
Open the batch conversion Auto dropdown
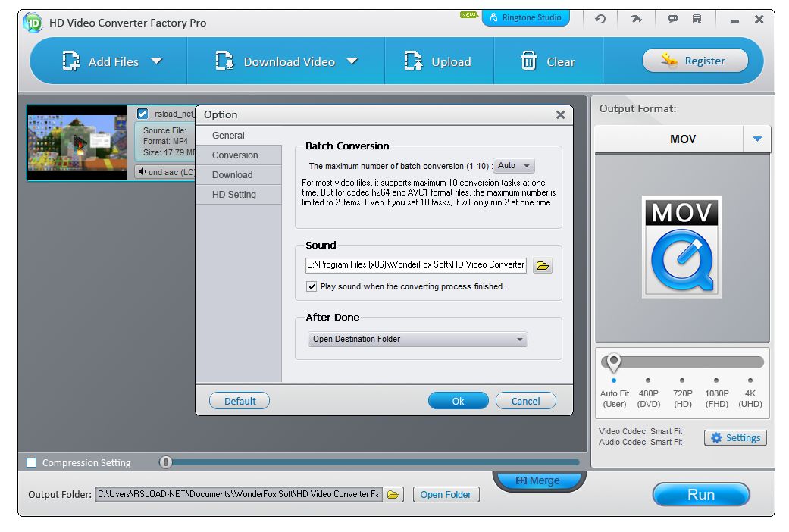514,166
